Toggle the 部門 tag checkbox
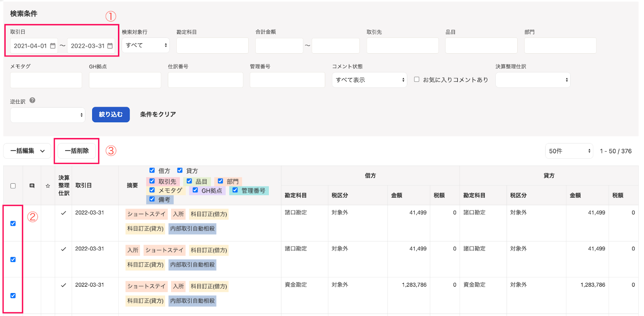Viewport: 644px width, 316px height. point(220,181)
